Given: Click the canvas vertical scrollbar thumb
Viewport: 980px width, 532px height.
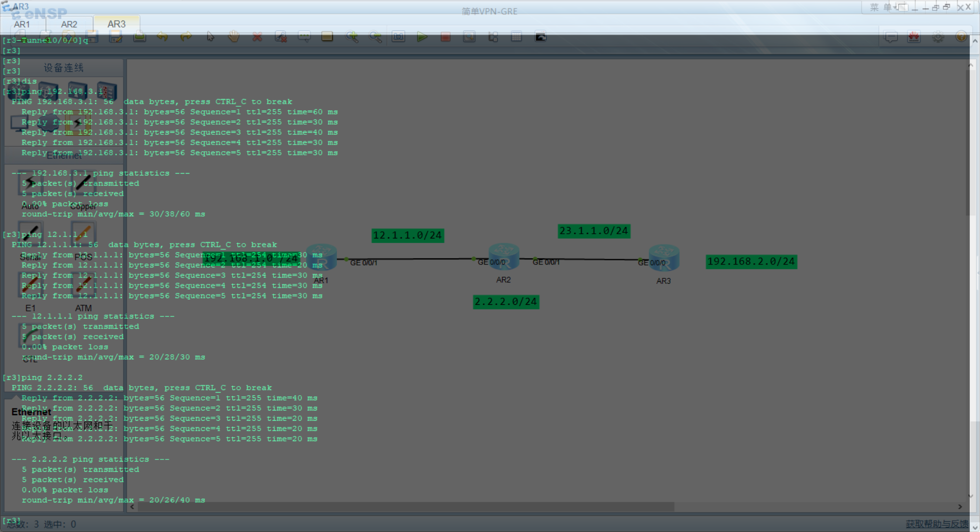Looking at the screenshot, I should coord(970,143).
